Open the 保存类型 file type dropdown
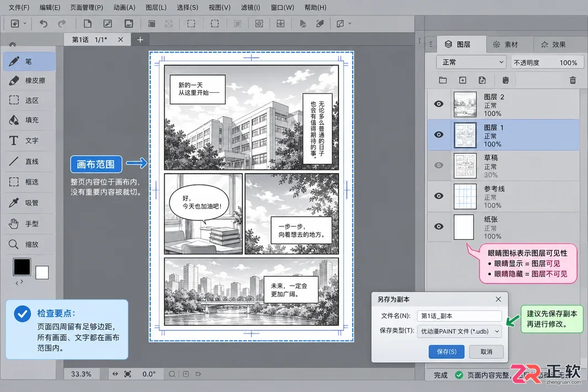This screenshot has height=392, width=588. tap(459, 331)
